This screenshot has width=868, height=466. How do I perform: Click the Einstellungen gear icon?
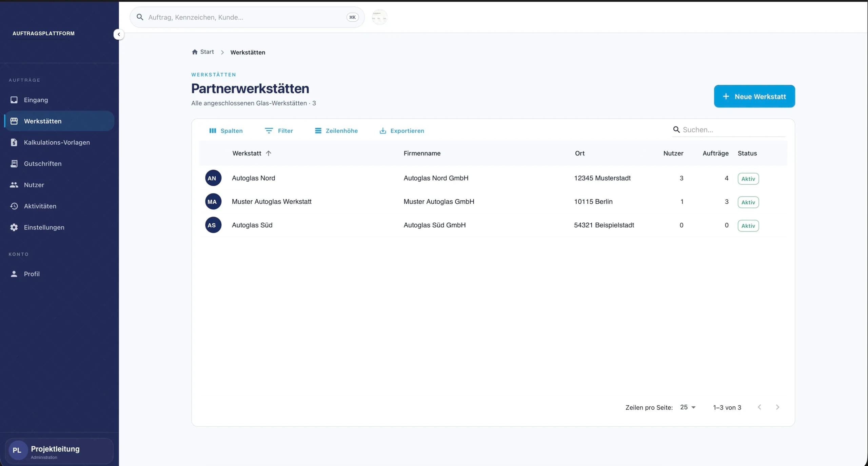pyautogui.click(x=14, y=227)
